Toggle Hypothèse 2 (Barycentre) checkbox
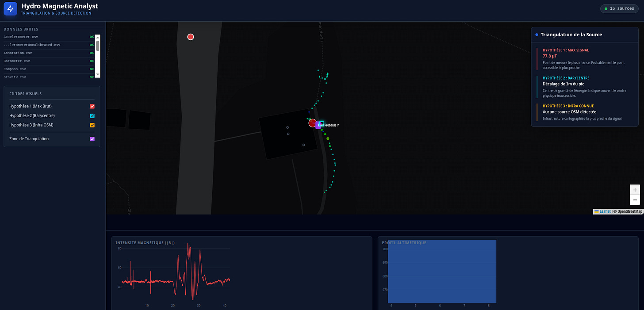This screenshot has height=310, width=644. click(x=92, y=116)
